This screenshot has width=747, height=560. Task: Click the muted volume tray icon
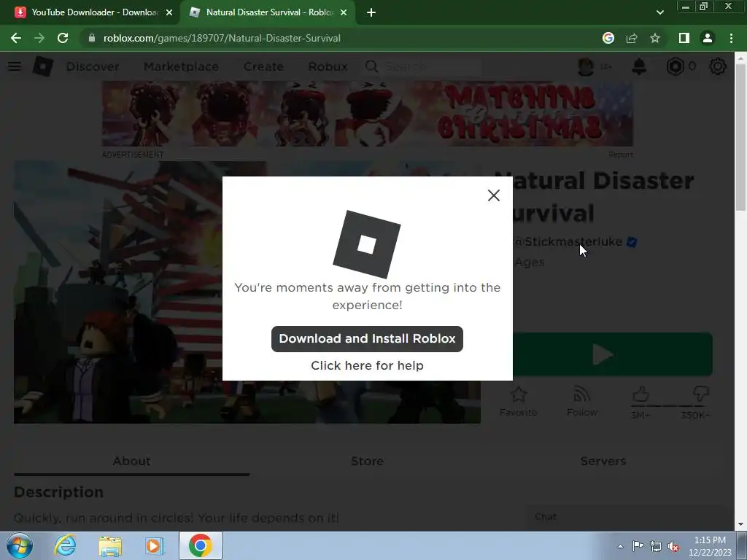673,546
